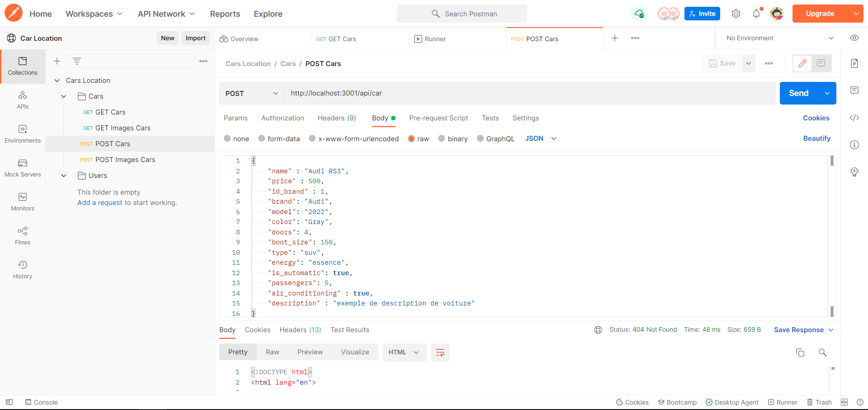The width and height of the screenshot is (868, 410).
Task: Switch to Test Results response tab
Action: pyautogui.click(x=349, y=330)
